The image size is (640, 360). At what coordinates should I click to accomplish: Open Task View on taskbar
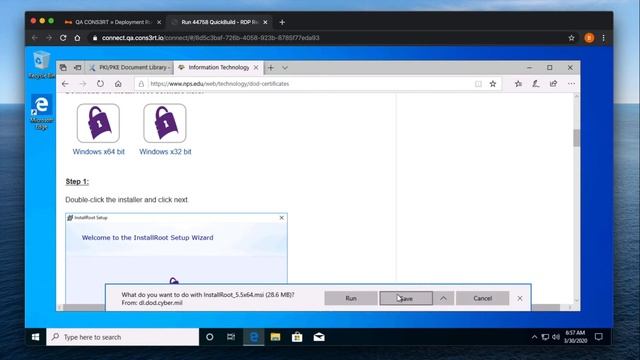tap(231, 337)
